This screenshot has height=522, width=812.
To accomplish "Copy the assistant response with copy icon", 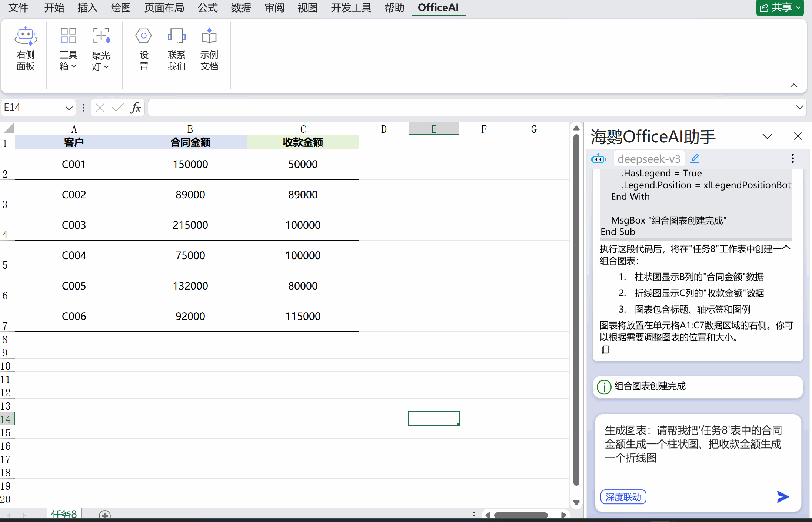I will pos(605,350).
